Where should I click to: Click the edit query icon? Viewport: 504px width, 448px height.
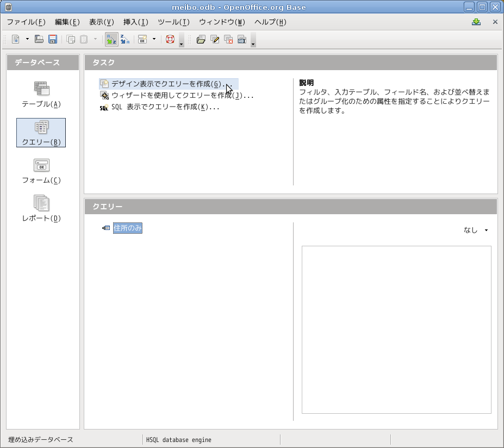[x=215, y=39]
